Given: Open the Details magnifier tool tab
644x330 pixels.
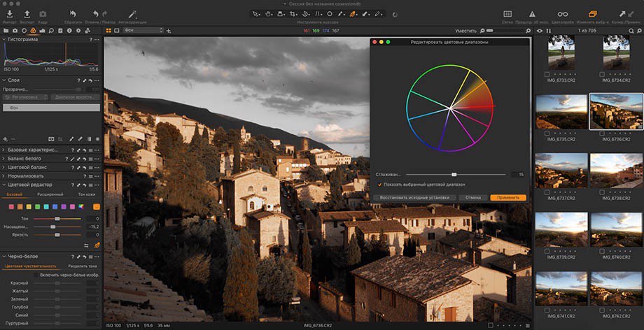Looking at the screenshot, I should [51, 31].
